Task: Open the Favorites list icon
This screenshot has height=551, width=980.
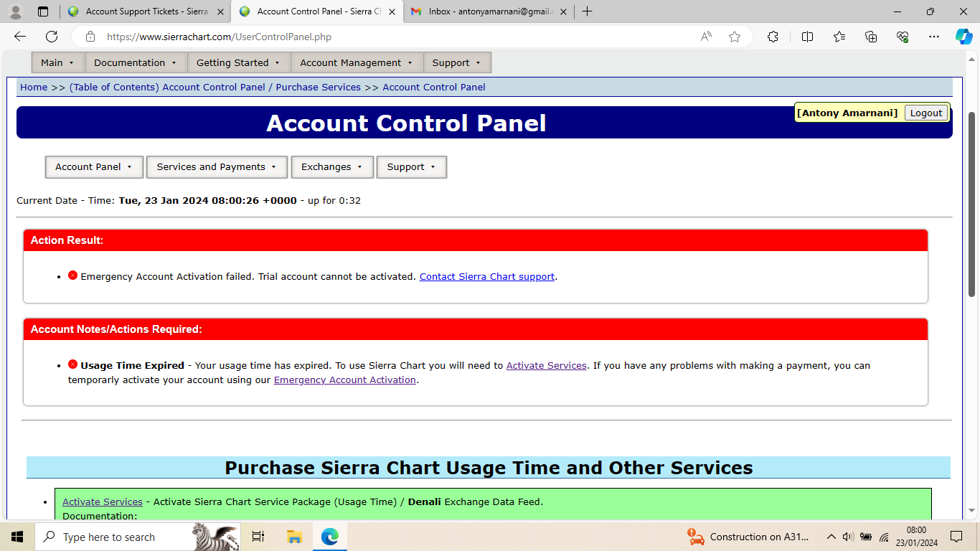Action: click(x=839, y=37)
